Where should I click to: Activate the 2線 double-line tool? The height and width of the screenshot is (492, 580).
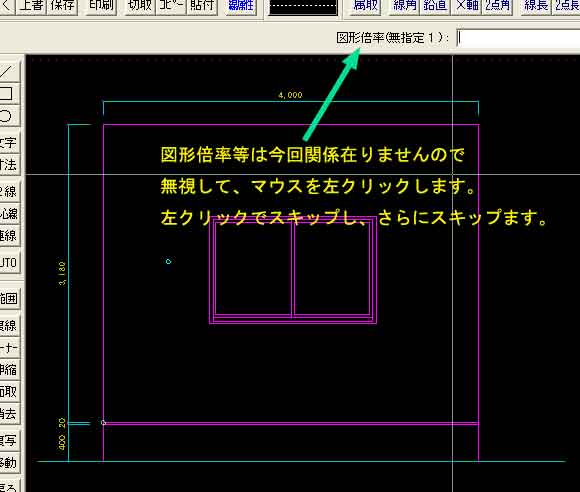point(8,191)
